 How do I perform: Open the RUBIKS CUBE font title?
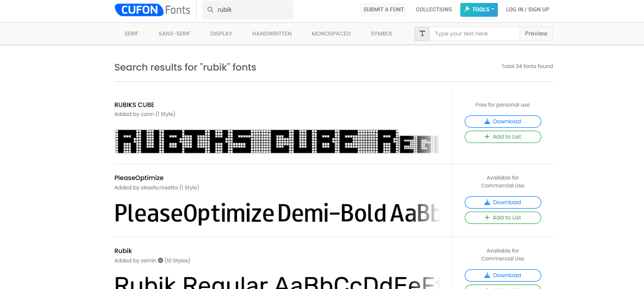(134, 105)
